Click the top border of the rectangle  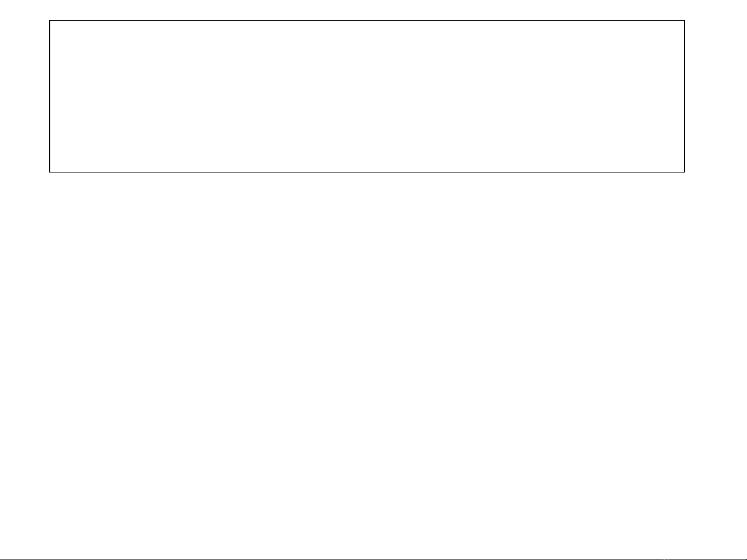[x=367, y=21]
